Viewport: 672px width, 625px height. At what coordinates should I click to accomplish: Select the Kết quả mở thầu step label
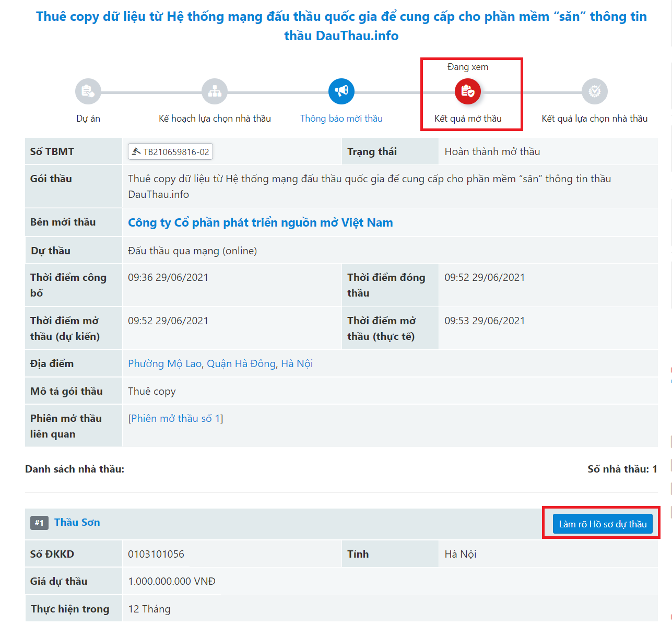pos(468,119)
